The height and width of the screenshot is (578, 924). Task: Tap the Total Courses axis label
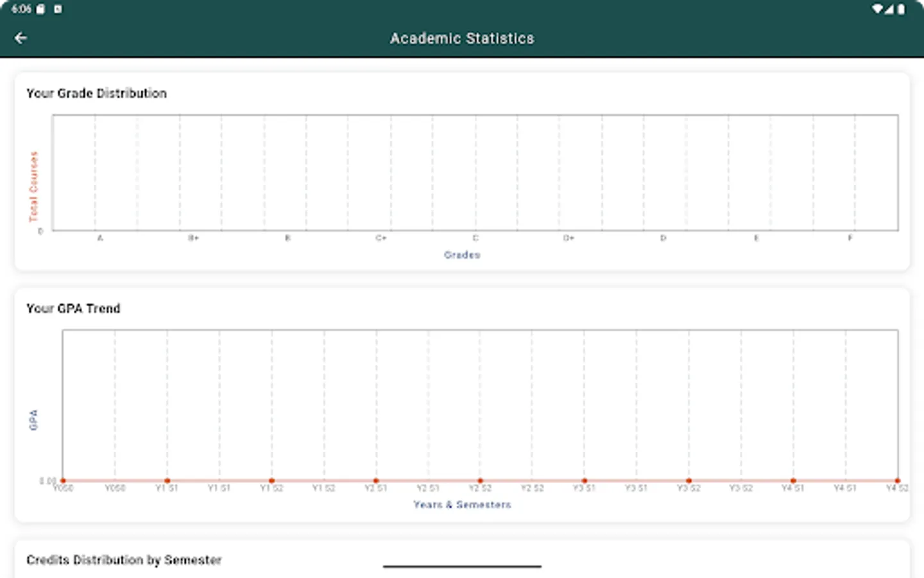click(33, 186)
